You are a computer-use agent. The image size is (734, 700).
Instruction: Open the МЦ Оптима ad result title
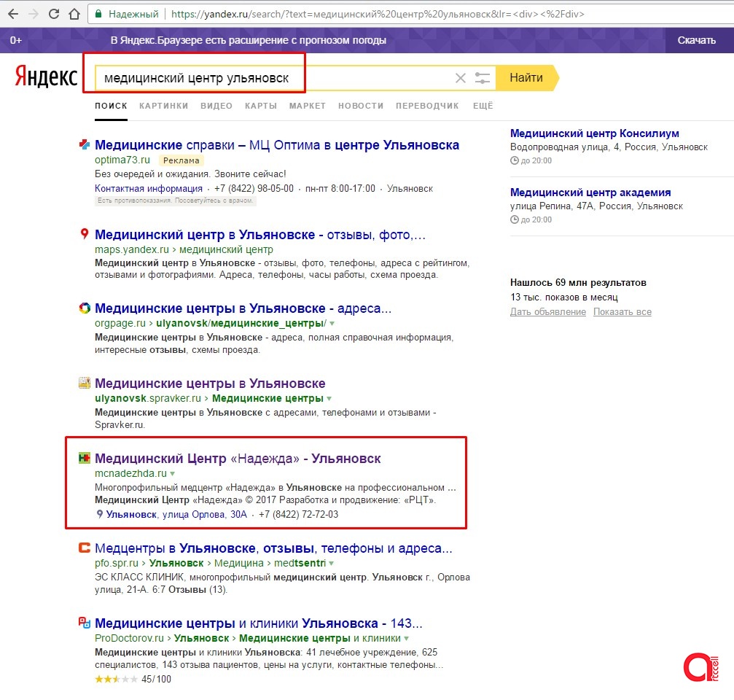(x=277, y=144)
